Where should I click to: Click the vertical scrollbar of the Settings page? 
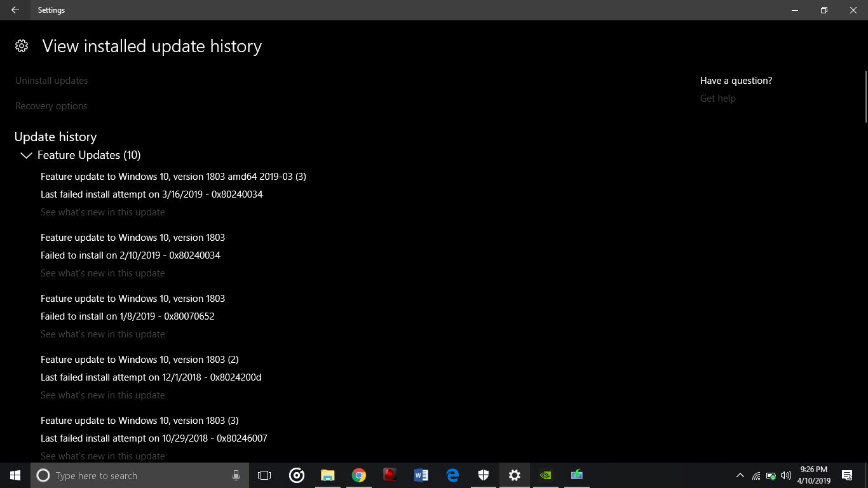coord(865,97)
